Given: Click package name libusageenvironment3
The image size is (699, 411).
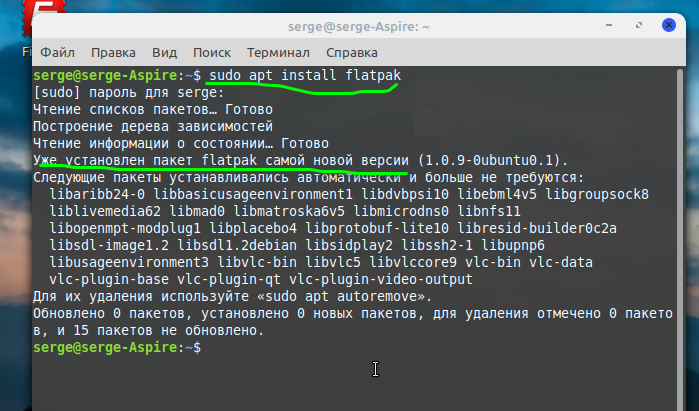Looking at the screenshot, I should coord(129,262).
